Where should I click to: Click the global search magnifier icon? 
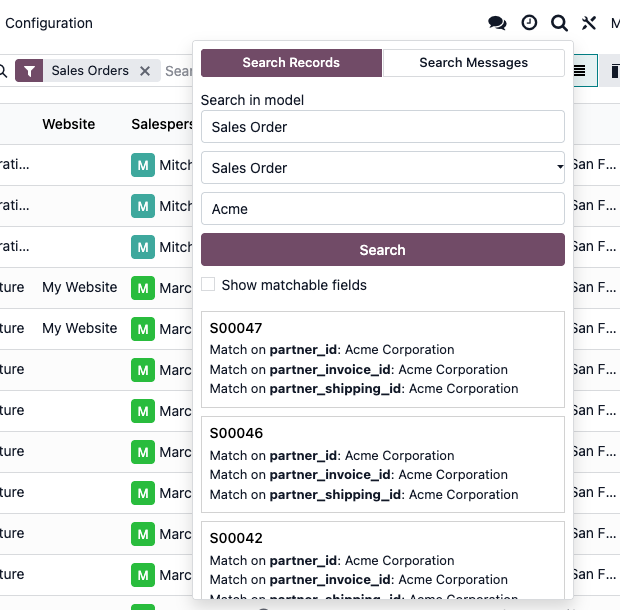tap(559, 23)
